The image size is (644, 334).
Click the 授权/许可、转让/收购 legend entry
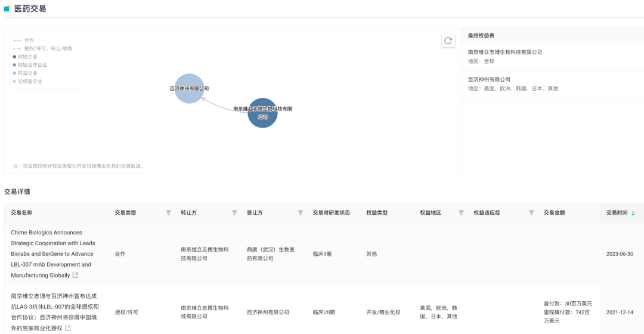click(43, 48)
